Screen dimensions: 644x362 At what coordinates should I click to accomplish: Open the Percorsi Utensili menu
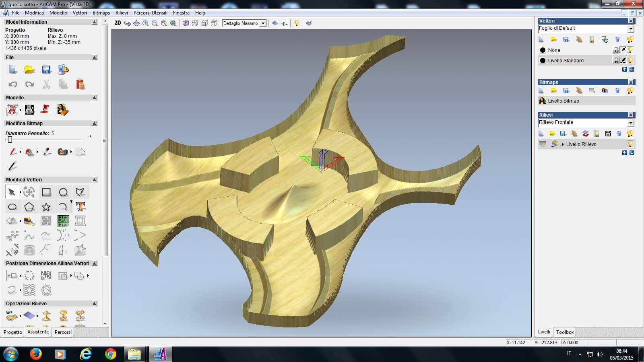[x=150, y=13]
